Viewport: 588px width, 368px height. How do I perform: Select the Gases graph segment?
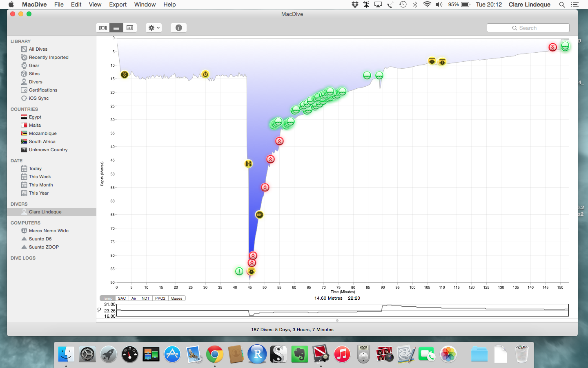pyautogui.click(x=176, y=298)
